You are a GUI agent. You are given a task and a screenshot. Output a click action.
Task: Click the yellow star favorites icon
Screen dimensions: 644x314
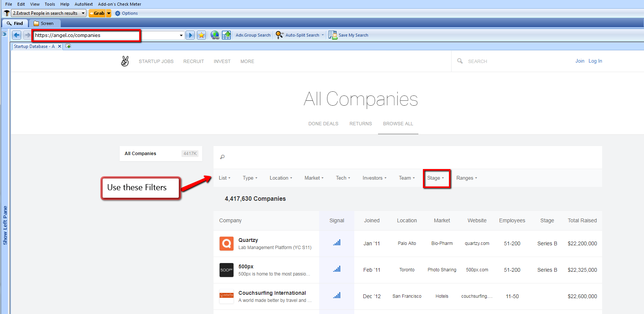pyautogui.click(x=201, y=35)
